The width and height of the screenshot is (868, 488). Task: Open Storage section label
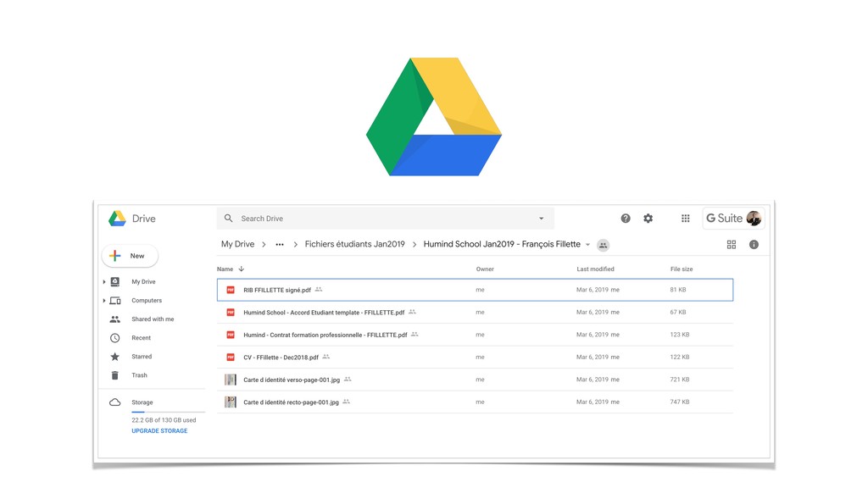[x=142, y=402]
